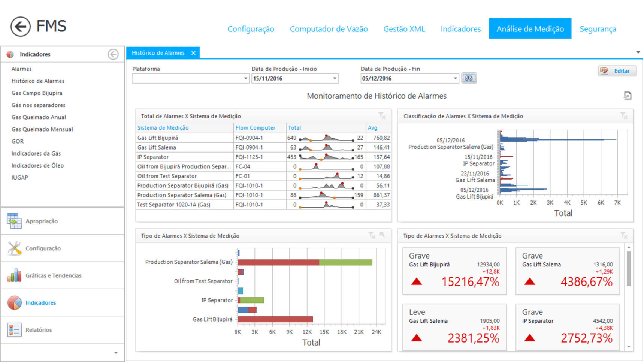Select Gas Queimado Anual in sidebar

(x=39, y=117)
